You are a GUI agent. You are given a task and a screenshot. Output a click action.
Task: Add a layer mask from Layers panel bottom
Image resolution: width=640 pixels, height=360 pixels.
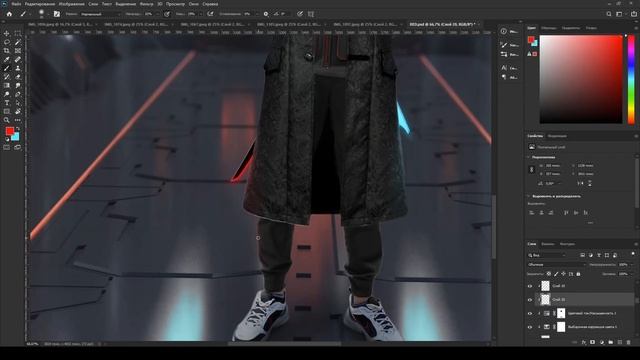592,342
